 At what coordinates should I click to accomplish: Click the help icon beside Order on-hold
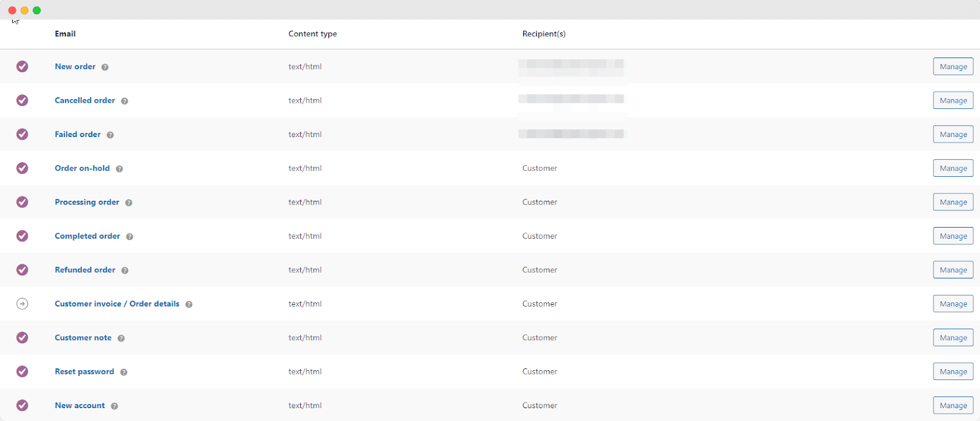click(x=119, y=169)
